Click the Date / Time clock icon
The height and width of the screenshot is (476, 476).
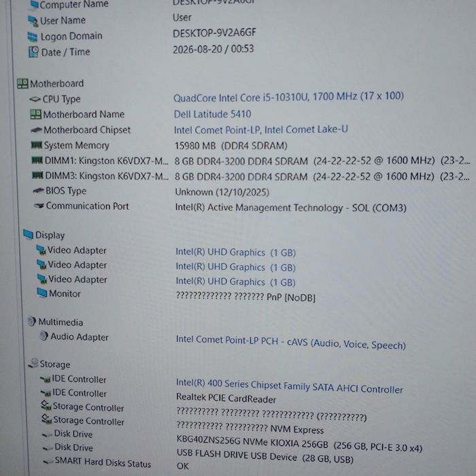(33, 52)
